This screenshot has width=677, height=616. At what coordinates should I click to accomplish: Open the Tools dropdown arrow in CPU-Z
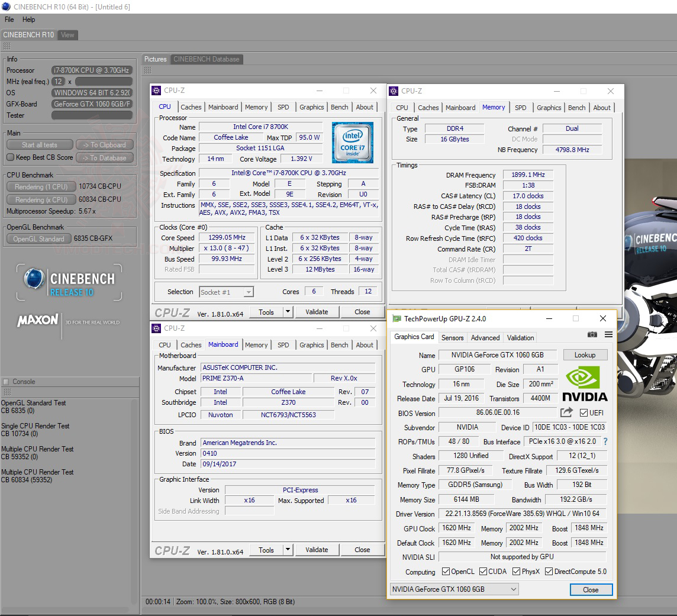click(x=288, y=312)
